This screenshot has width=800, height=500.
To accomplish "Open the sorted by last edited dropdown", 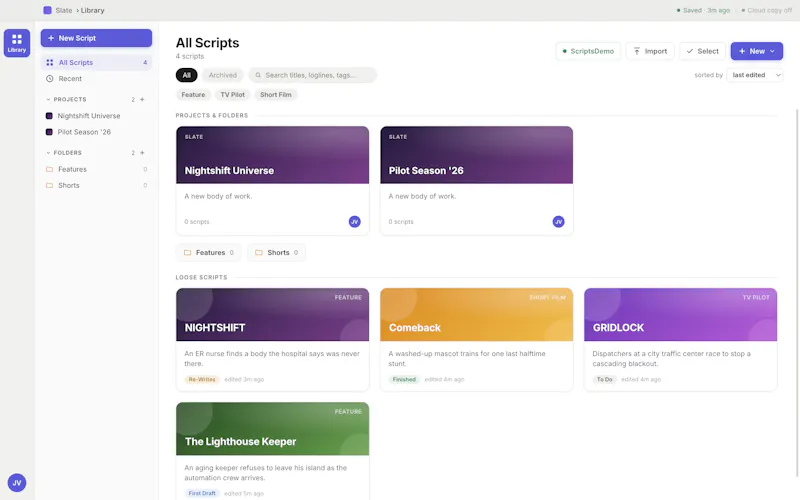I will [x=755, y=75].
